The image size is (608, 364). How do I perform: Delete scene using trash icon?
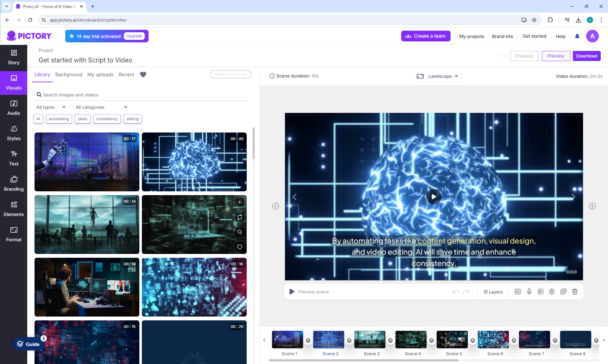(575, 292)
